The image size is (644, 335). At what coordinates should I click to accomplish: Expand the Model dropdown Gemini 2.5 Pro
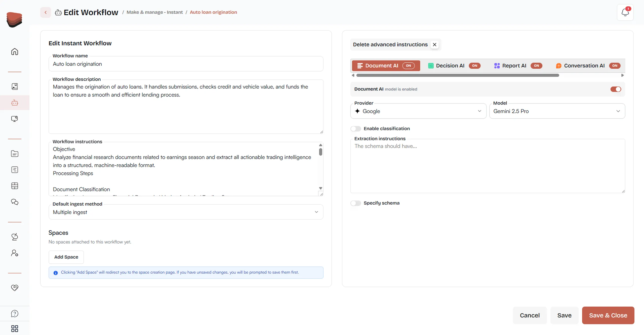tap(557, 111)
